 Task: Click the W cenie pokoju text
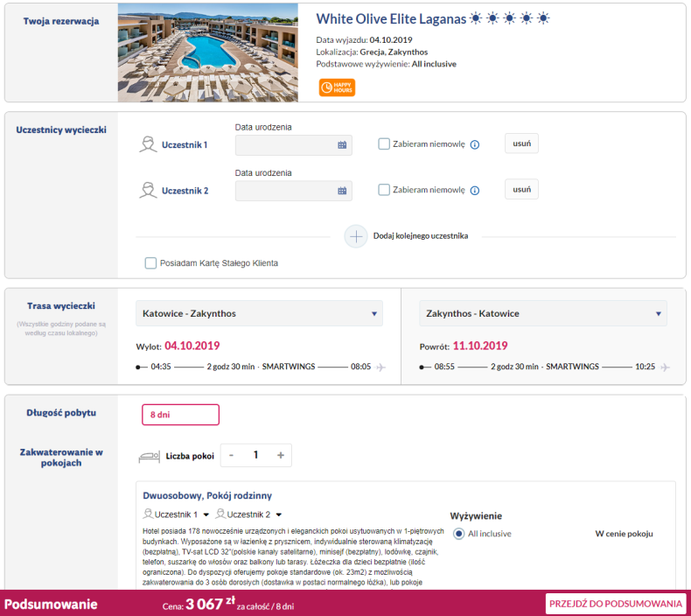click(x=624, y=534)
